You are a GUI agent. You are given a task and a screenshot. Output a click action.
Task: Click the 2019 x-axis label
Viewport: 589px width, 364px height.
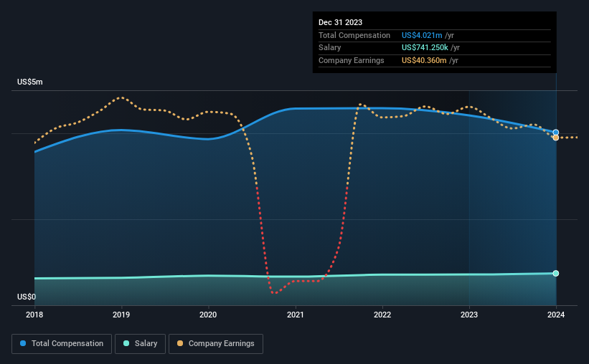[121, 315]
